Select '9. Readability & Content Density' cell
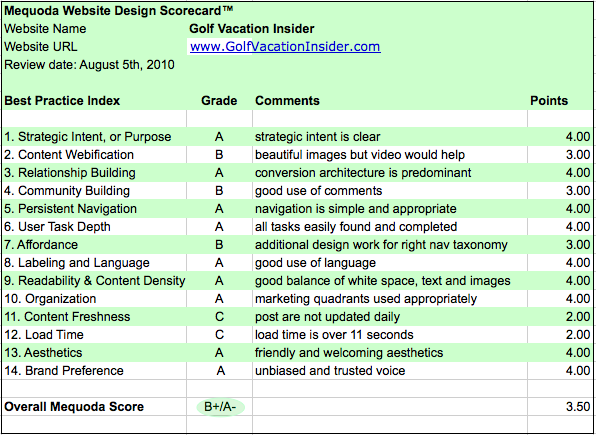 [x=94, y=281]
